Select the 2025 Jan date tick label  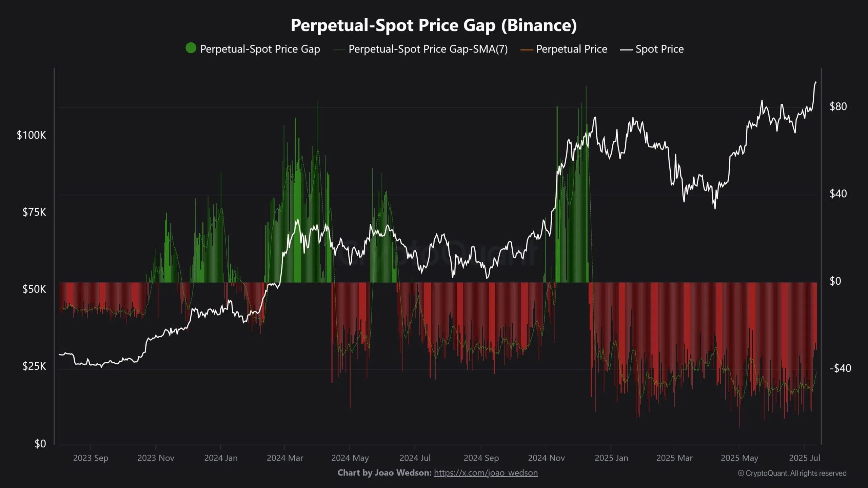(x=611, y=458)
